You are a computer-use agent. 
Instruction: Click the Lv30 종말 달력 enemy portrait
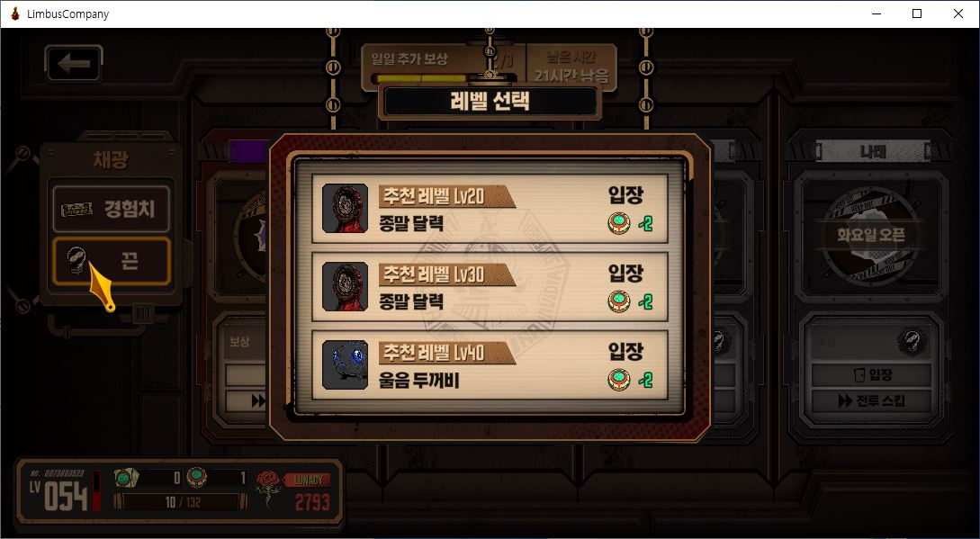345,286
